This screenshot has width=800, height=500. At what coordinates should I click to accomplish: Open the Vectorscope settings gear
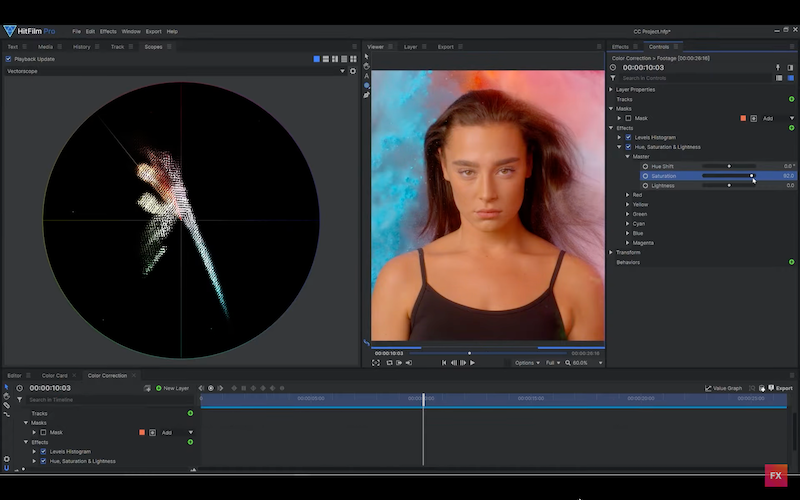pyautogui.click(x=353, y=71)
